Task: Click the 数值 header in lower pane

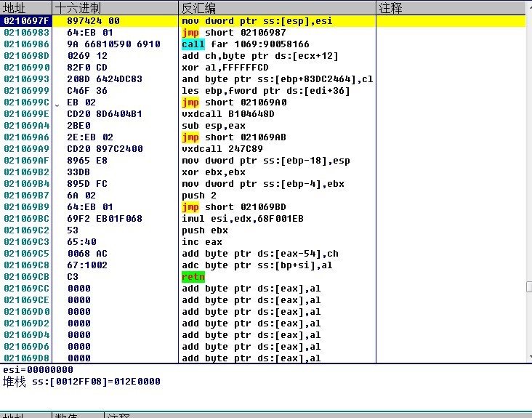Action: click(77, 415)
